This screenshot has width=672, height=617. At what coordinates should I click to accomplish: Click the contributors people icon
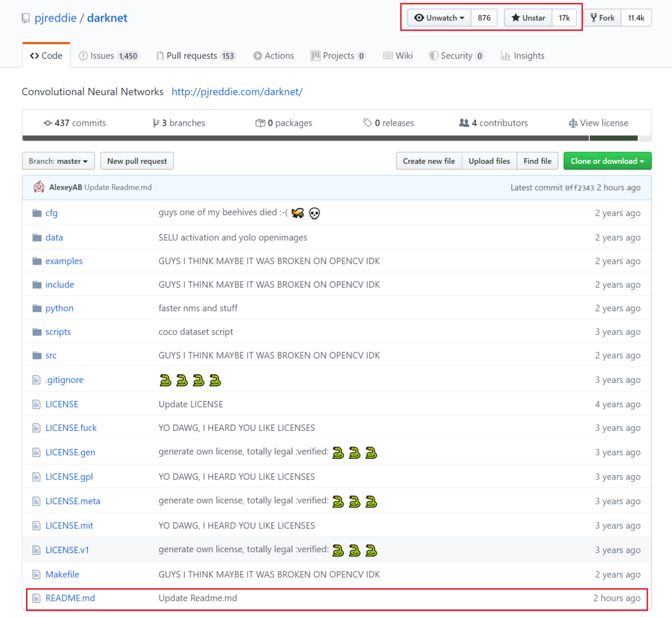(x=464, y=123)
